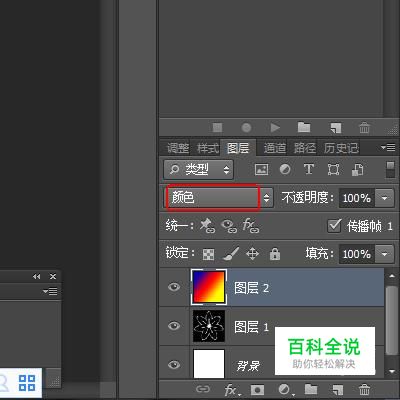Add layer style via bottom fx icon

232,389
